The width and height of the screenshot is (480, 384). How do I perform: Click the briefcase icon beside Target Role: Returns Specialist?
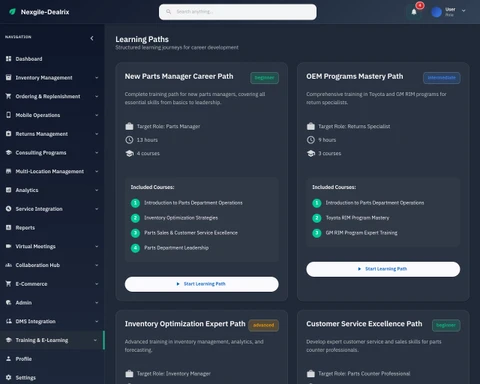coord(311,126)
